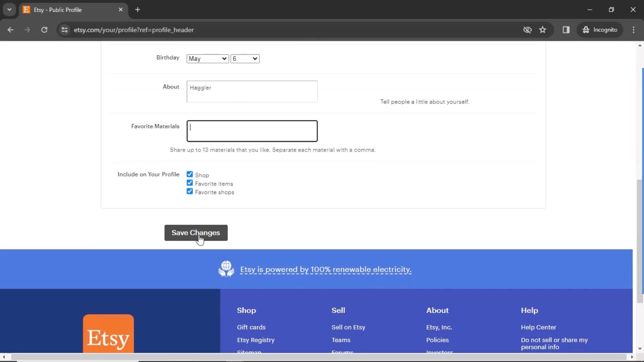644x362 pixels.
Task: Click the Policies menu item
Action: coord(437,340)
